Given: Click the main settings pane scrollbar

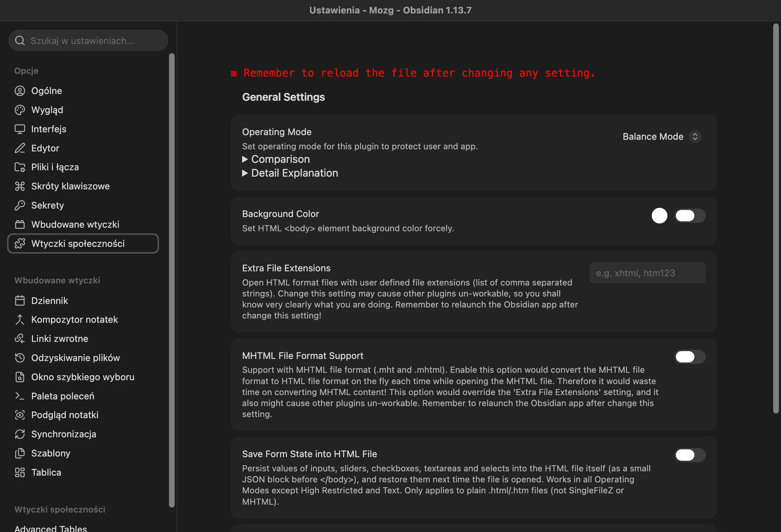Looking at the screenshot, I should [776, 218].
